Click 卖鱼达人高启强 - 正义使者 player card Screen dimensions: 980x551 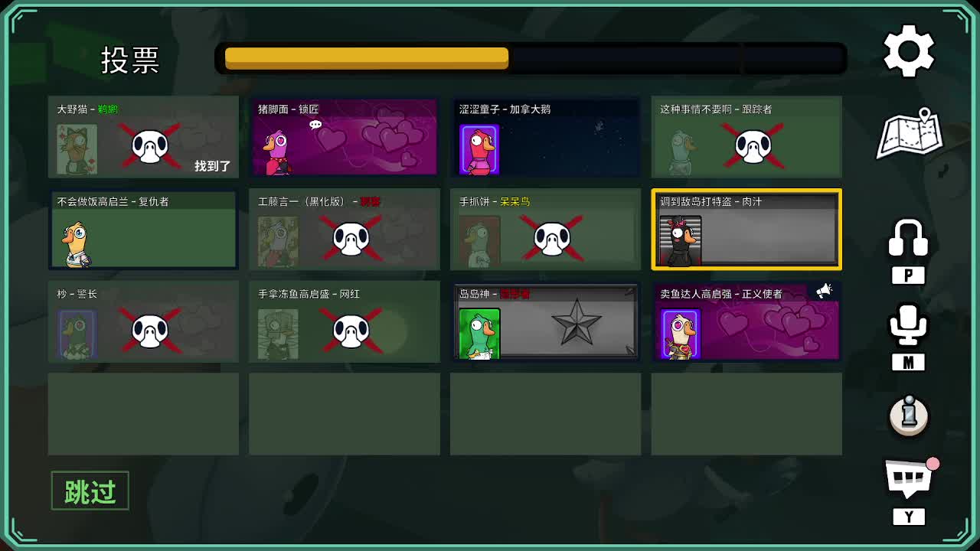[746, 321]
